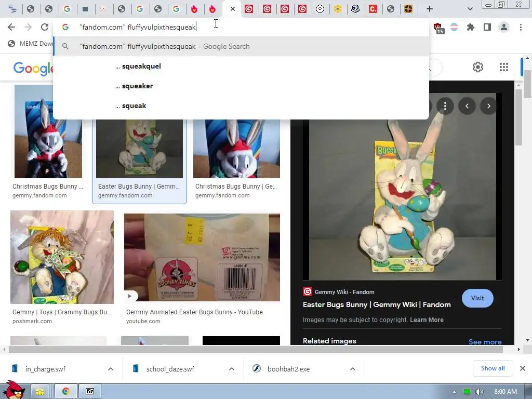532x399 pixels.
Task: Show the previous image in preview
Action: tap(467, 106)
